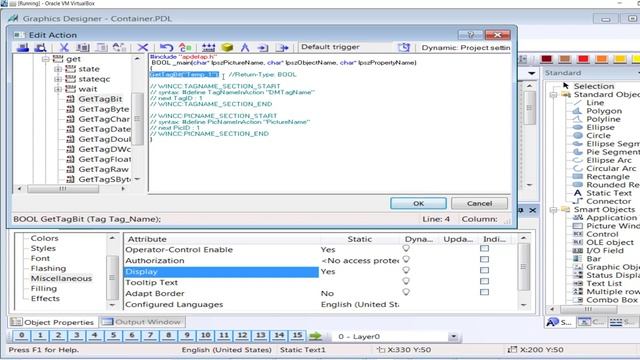Screen dimensions: 640x360
Task: Open the layer dropdown showing 0 - Layer0
Action: pos(453,337)
